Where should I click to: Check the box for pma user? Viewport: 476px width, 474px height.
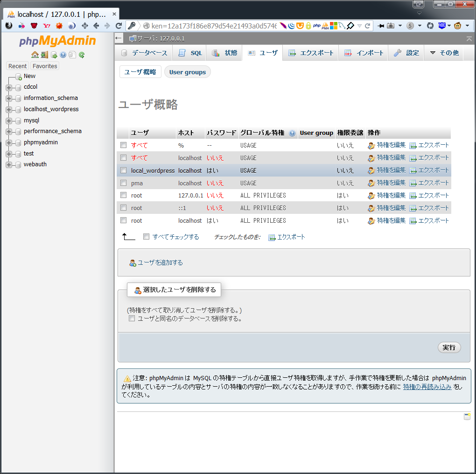pos(123,183)
